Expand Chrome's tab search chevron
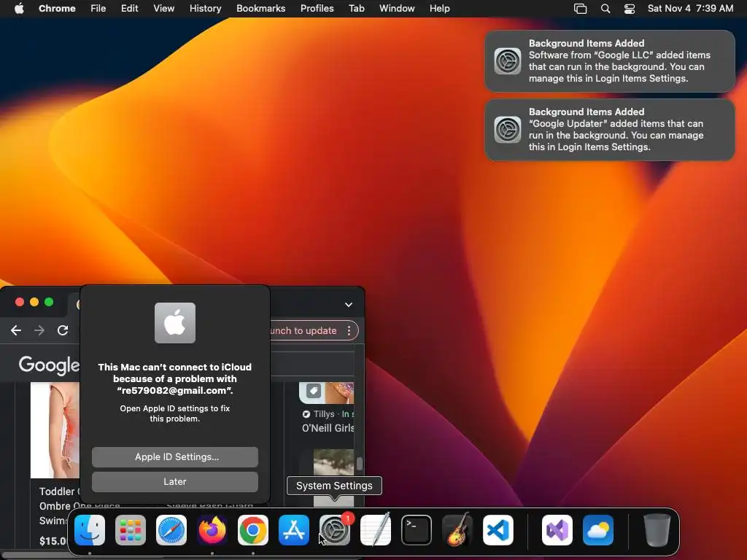The height and width of the screenshot is (560, 747). (349, 305)
